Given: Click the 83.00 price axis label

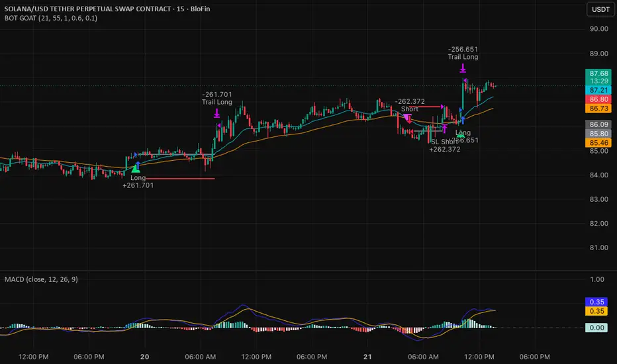Looking at the screenshot, I should 599,199.
